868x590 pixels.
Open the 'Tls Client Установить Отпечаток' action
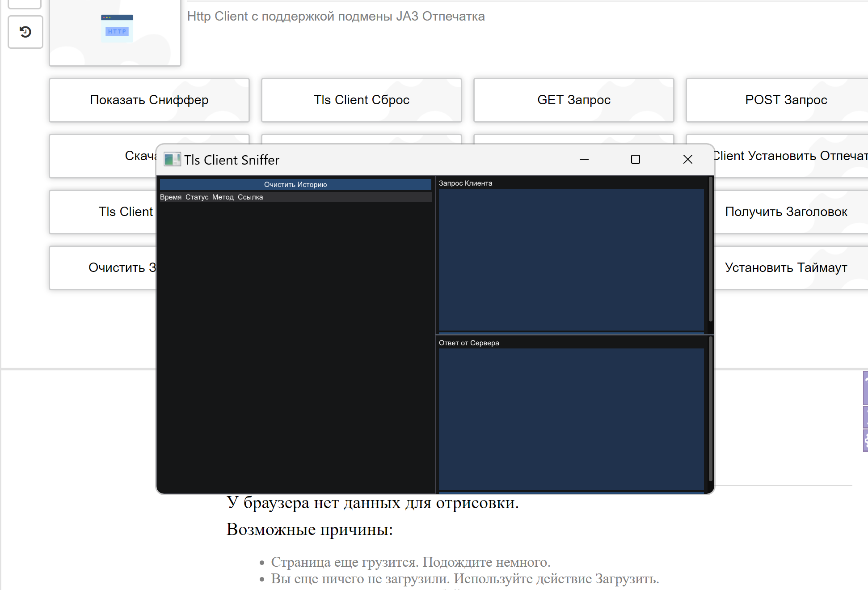[791, 156]
